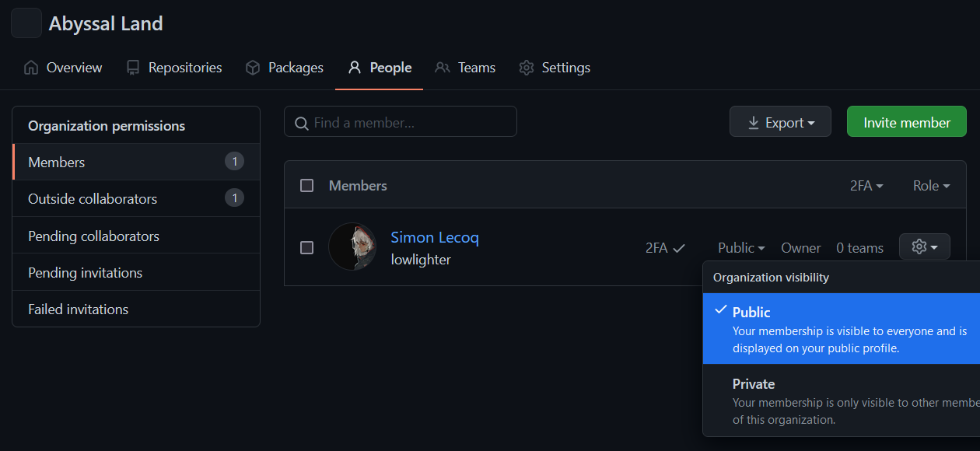This screenshot has height=451, width=980.
Task: Click the Settings gear icon in navigation
Action: coord(527,68)
